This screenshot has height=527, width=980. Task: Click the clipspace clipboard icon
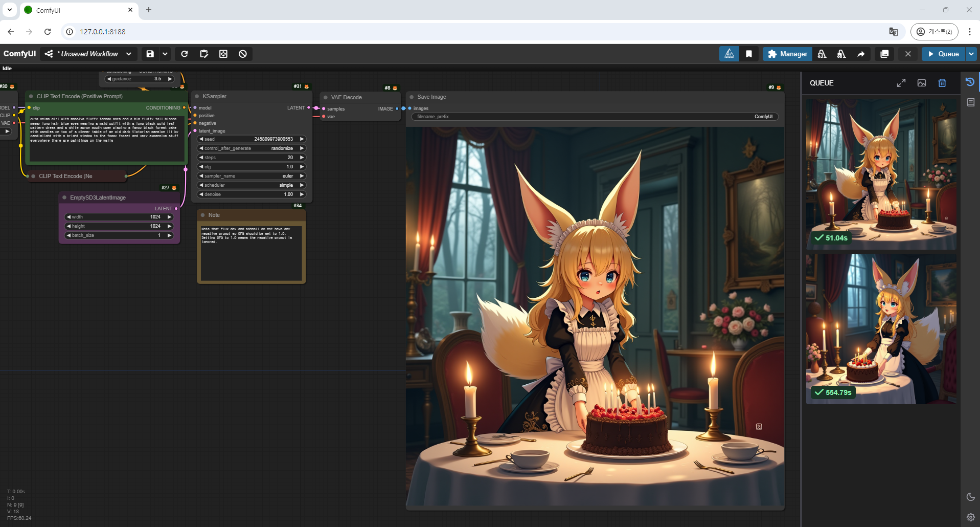(x=204, y=54)
